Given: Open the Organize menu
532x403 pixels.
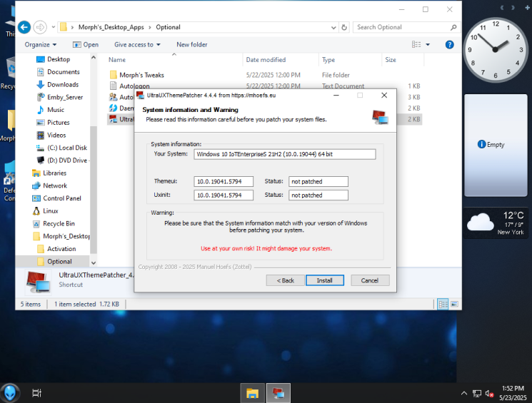Looking at the screenshot, I should point(41,45).
